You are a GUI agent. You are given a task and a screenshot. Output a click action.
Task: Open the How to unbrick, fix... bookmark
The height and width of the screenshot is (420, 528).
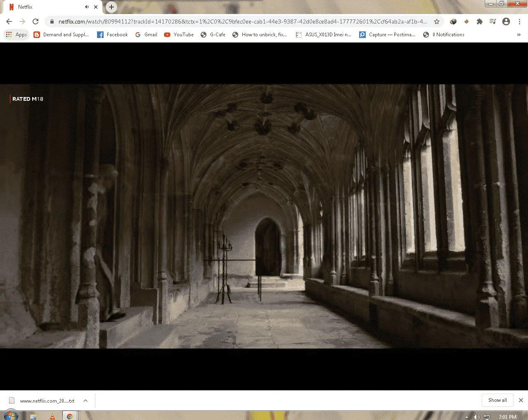(x=260, y=35)
